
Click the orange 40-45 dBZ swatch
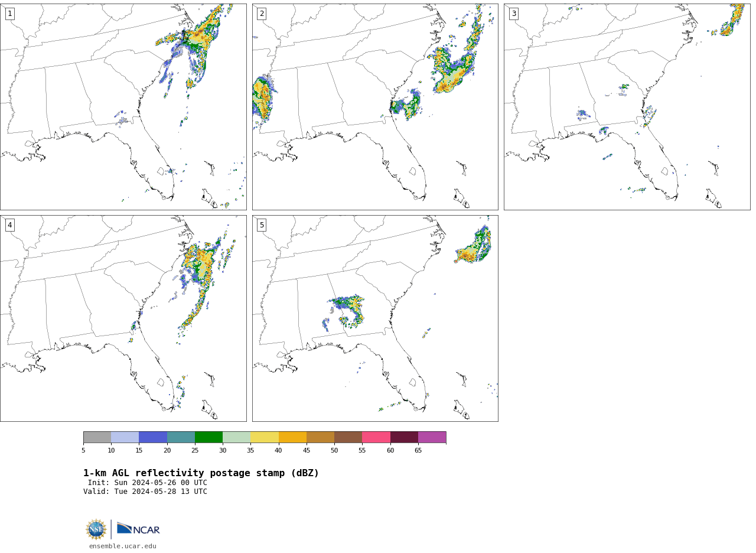click(x=292, y=437)
